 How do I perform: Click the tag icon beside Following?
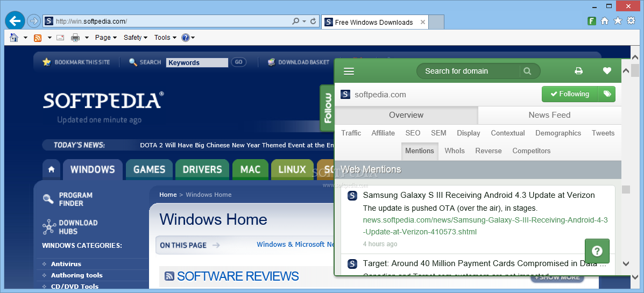click(x=607, y=94)
